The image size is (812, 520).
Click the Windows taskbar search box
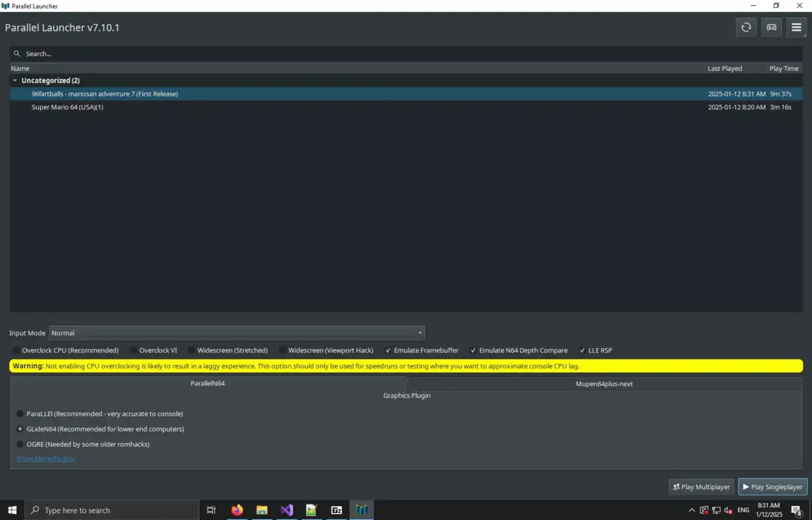pos(111,510)
